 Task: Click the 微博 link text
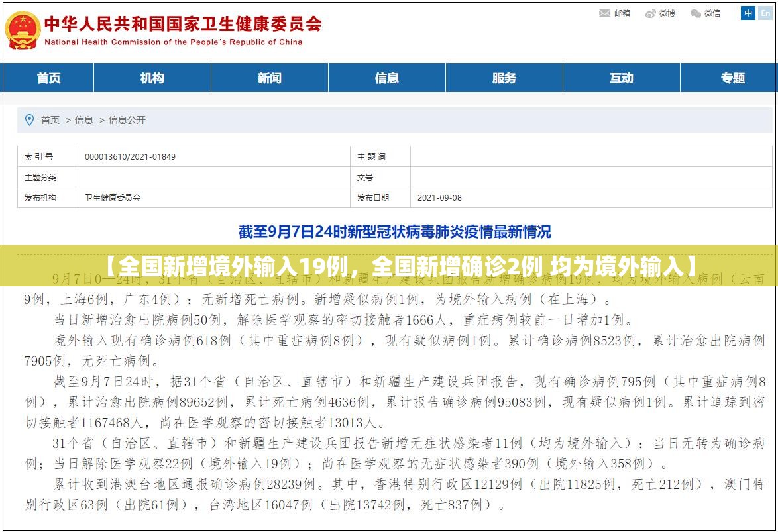[x=667, y=13]
